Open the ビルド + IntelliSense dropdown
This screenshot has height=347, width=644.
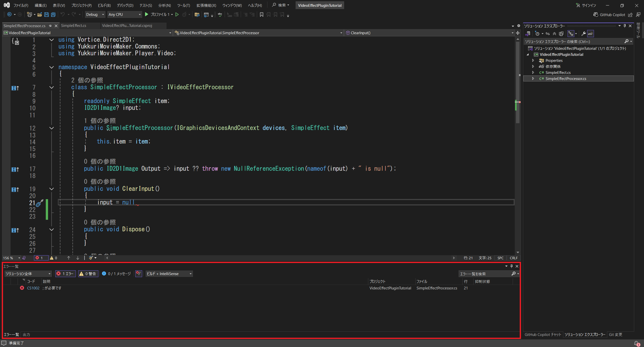point(169,274)
